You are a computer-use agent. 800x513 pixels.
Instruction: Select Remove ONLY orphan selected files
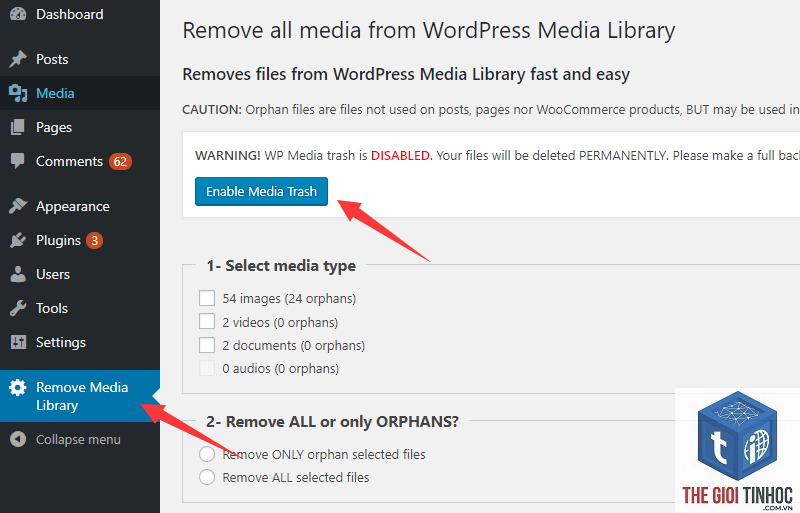point(207,454)
